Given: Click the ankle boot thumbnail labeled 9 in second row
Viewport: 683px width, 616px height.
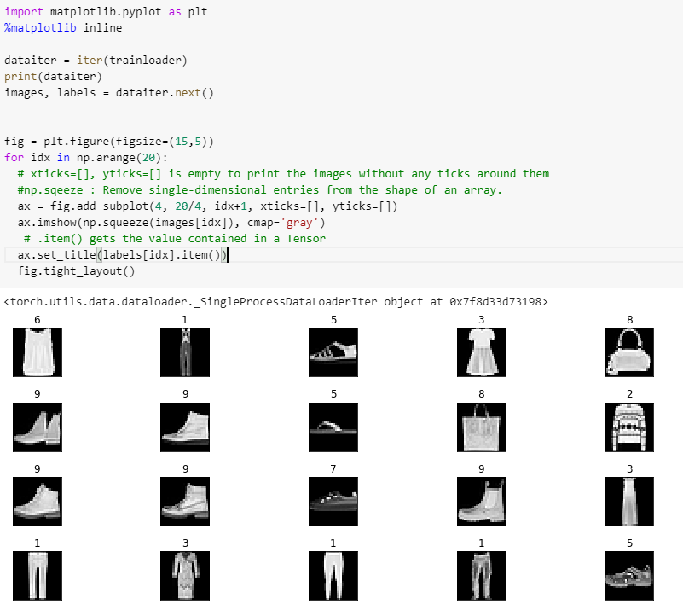Looking at the screenshot, I should click(x=37, y=427).
